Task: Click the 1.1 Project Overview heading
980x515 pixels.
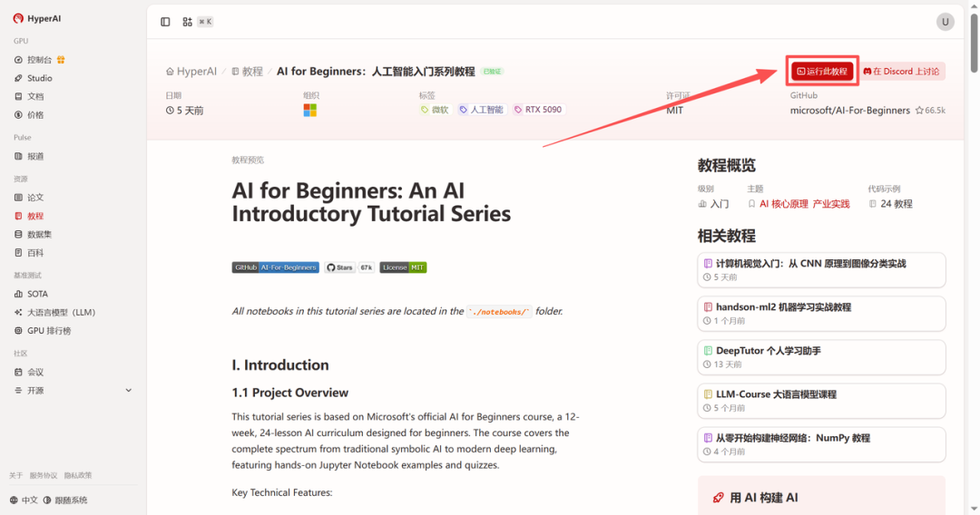Action: click(290, 393)
